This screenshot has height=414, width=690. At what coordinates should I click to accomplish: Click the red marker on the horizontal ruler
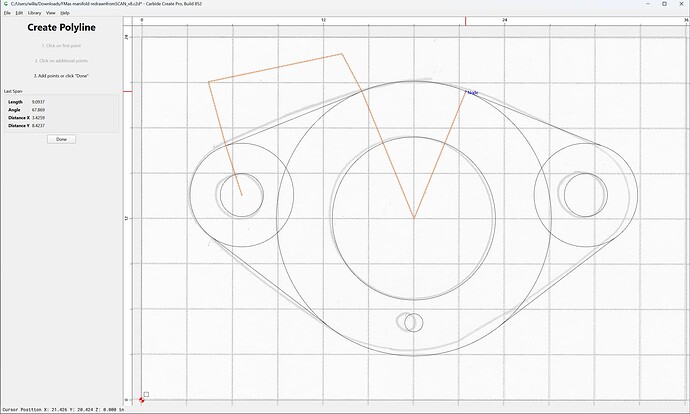click(x=466, y=21)
